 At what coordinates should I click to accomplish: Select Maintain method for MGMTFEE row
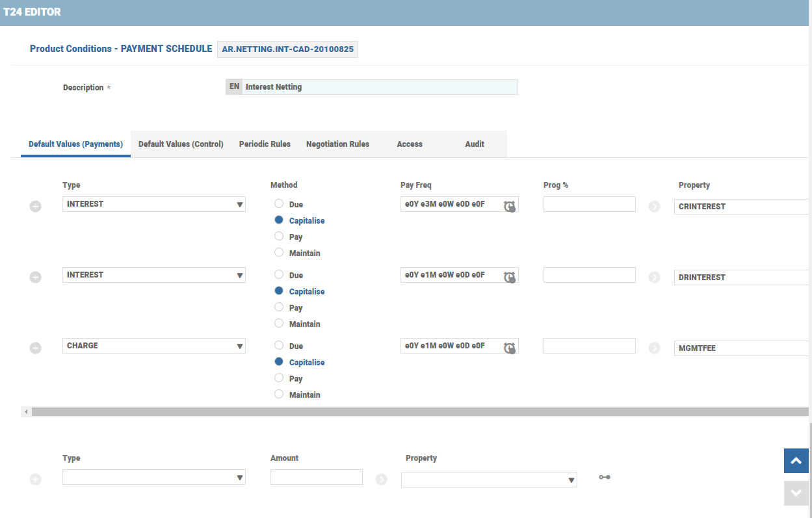[x=279, y=395]
